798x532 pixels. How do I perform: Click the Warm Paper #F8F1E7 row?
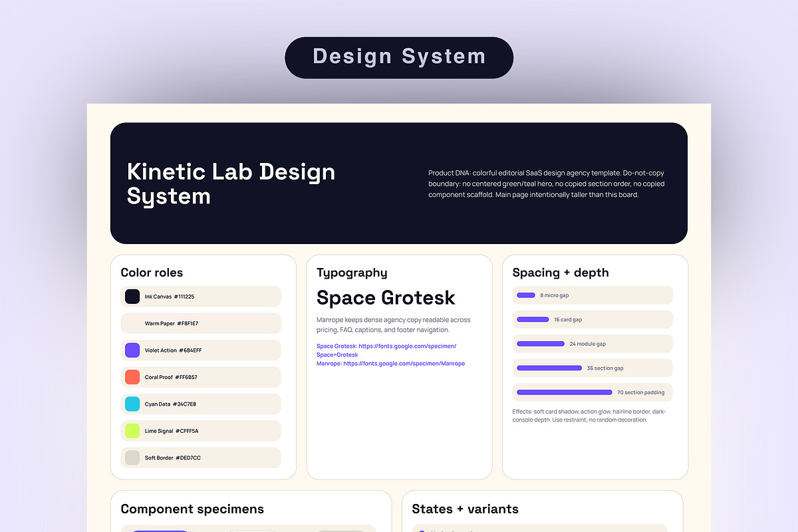point(201,323)
